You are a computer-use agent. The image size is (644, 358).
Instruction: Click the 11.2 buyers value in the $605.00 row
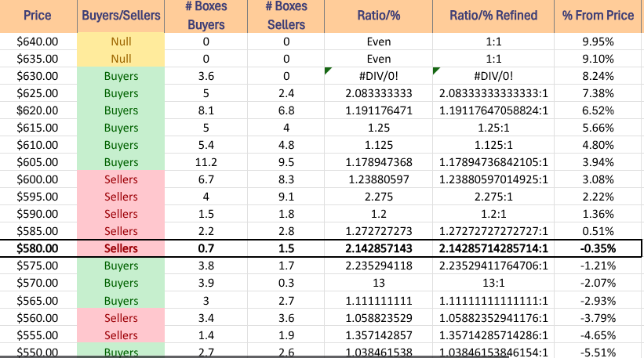point(206,162)
